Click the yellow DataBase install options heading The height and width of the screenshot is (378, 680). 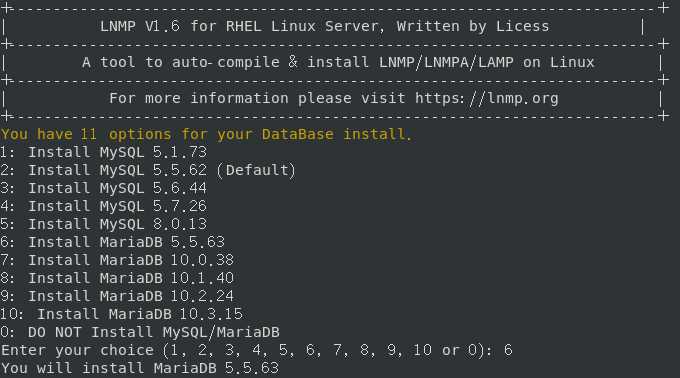click(x=206, y=134)
